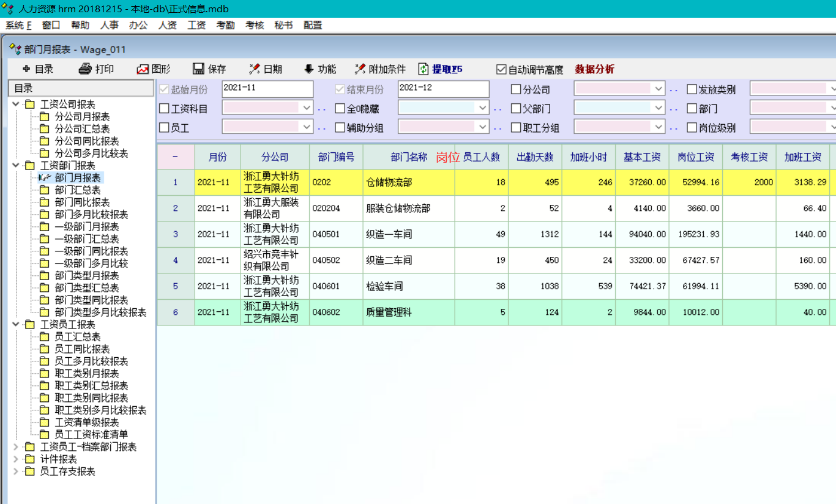Open the 图形 chart icon
Image resolution: width=836 pixels, height=504 pixels.
[143, 69]
